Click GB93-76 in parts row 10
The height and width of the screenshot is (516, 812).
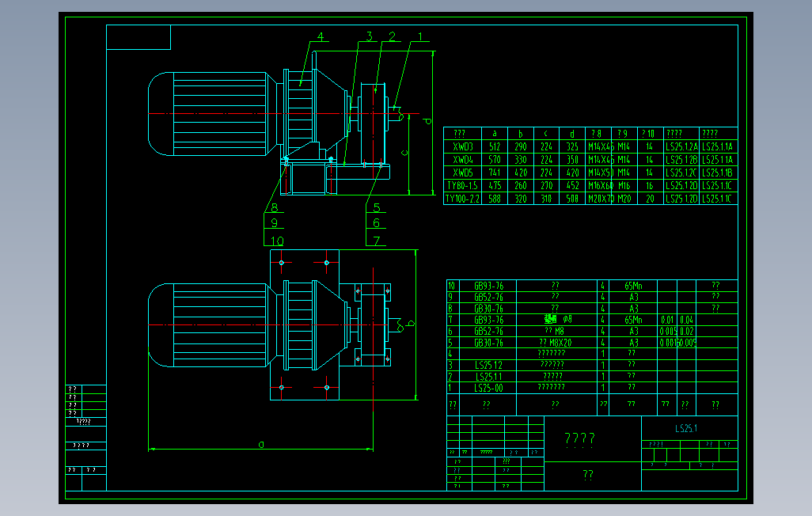pyautogui.click(x=488, y=286)
